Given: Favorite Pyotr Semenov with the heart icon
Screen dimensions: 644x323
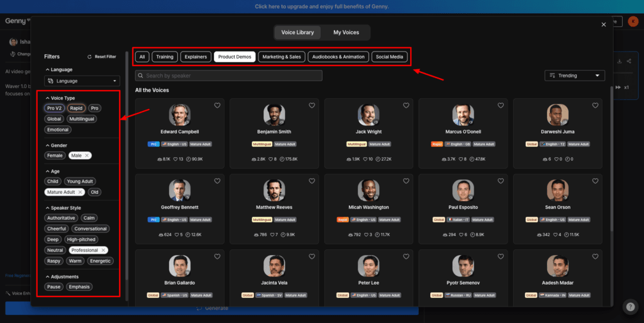Looking at the screenshot, I should [x=501, y=257].
